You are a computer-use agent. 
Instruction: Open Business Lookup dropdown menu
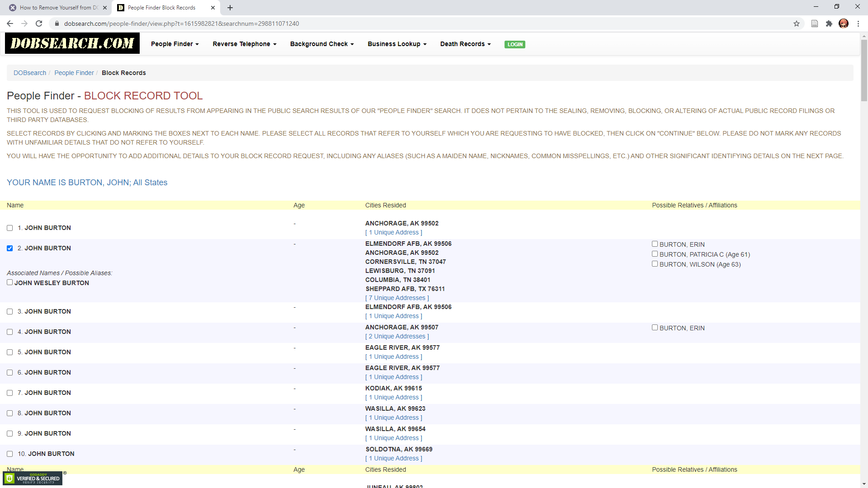click(x=397, y=44)
